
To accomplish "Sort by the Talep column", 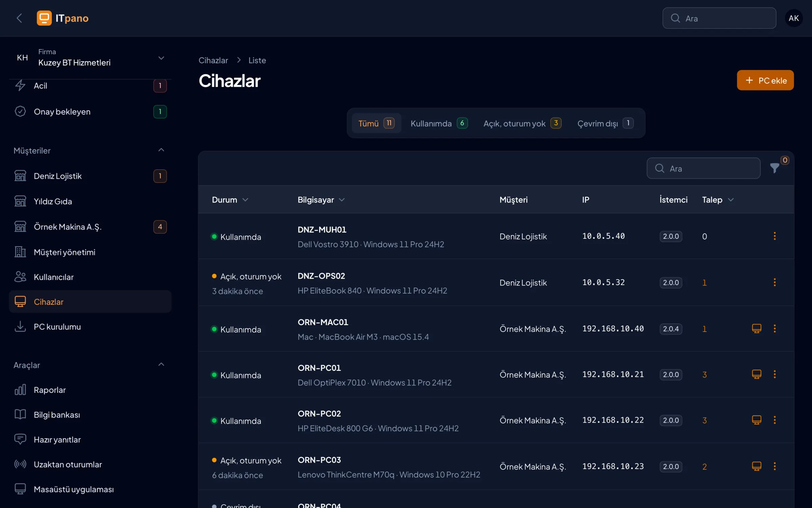I will (718, 200).
